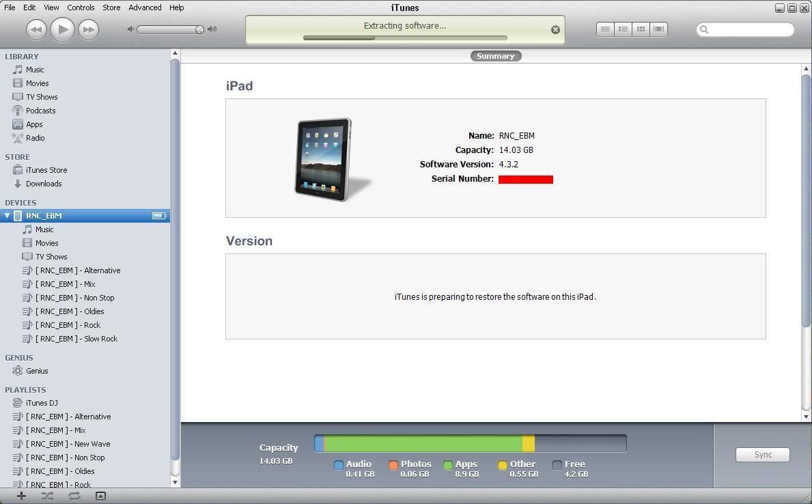Click the Audio blue legend swatch
The height and width of the screenshot is (504, 812).
click(339, 464)
